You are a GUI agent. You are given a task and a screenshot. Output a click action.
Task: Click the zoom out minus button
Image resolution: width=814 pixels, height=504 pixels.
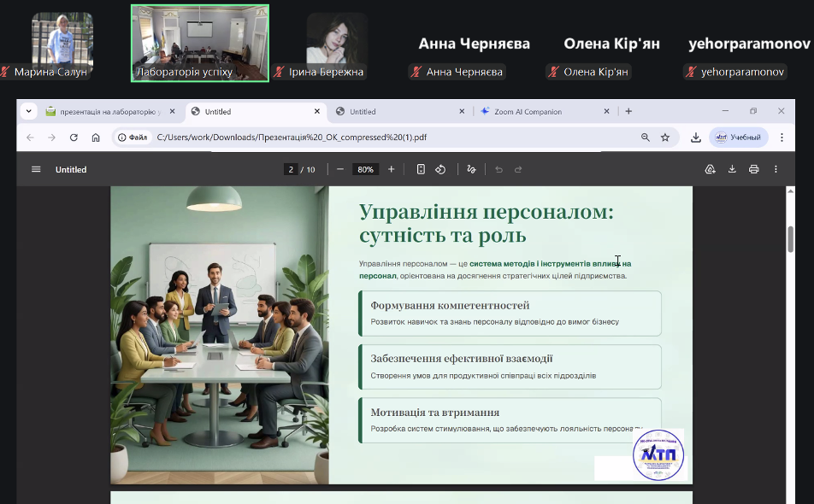[x=340, y=169]
